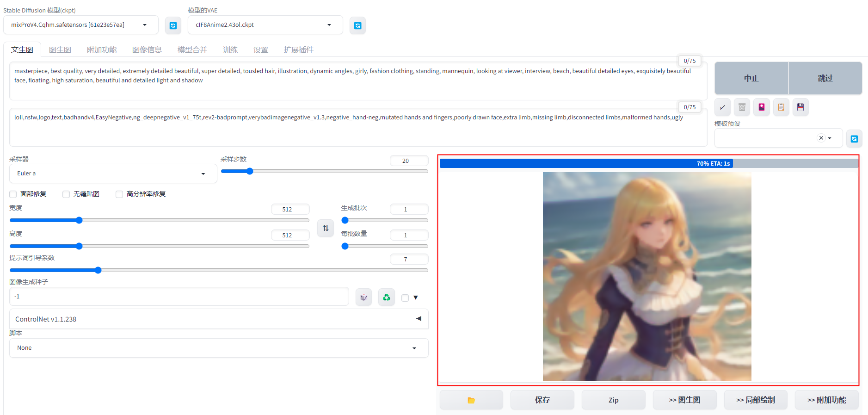Image resolution: width=868 pixels, height=415 pixels.
Task: Open the 附加功能 tab
Action: click(102, 50)
